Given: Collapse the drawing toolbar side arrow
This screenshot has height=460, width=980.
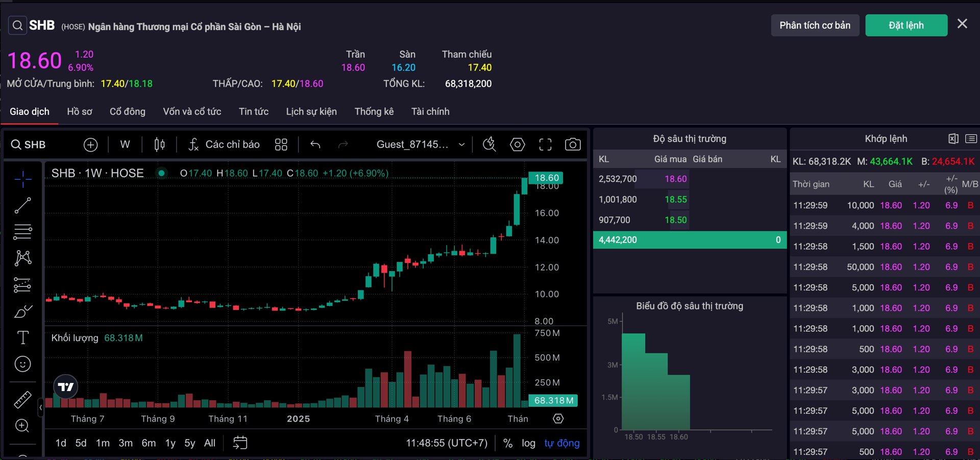Looking at the screenshot, I should (40, 407).
